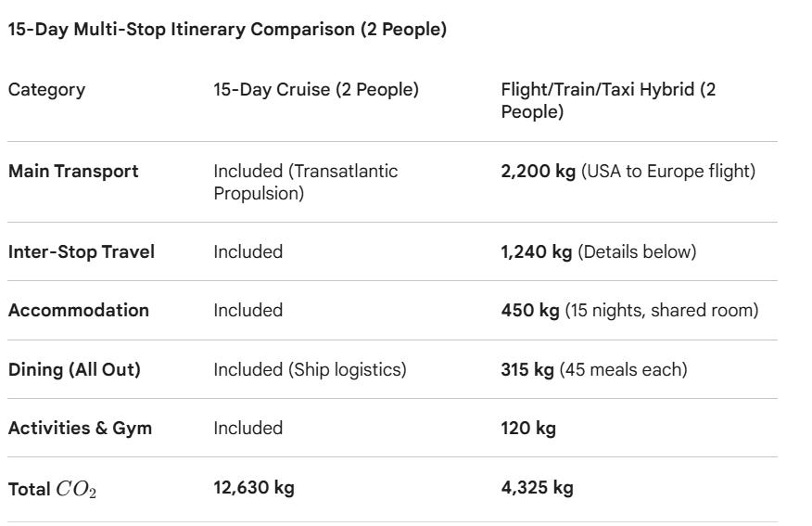Click '450 kg (15 nights, shared room)' cell
Image resolution: width=812 pixels, height=526 pixels.
pyautogui.click(x=629, y=311)
